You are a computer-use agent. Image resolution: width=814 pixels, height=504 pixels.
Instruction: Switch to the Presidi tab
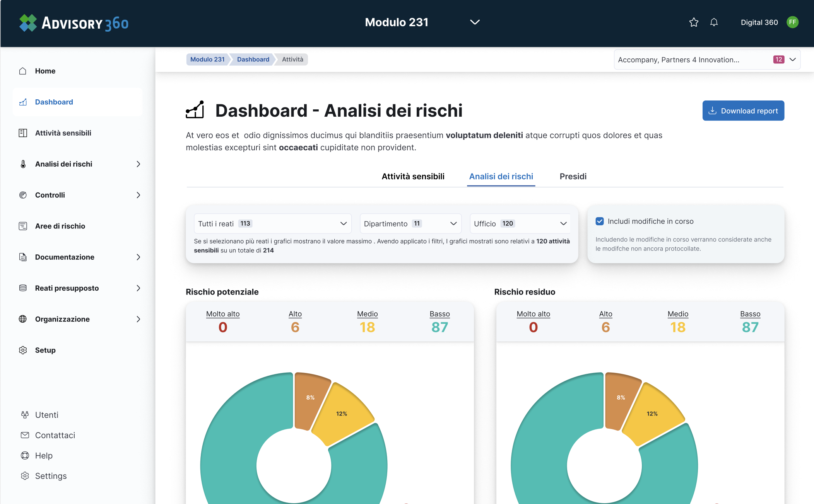point(573,177)
